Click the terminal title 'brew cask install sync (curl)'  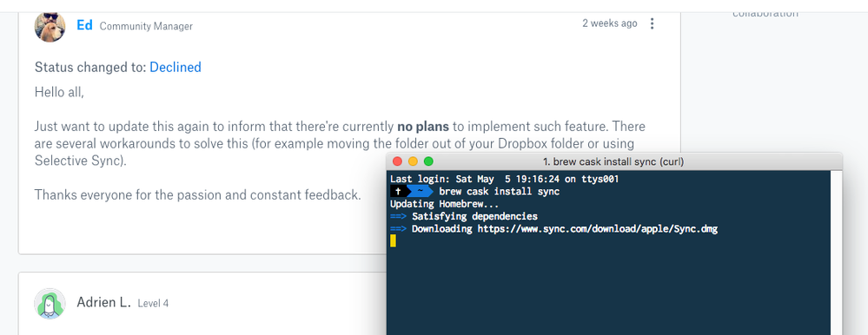click(x=614, y=162)
